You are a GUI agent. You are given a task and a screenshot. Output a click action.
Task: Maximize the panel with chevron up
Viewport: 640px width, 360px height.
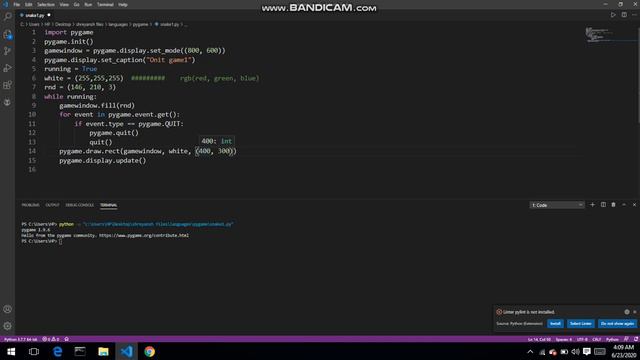624,205
